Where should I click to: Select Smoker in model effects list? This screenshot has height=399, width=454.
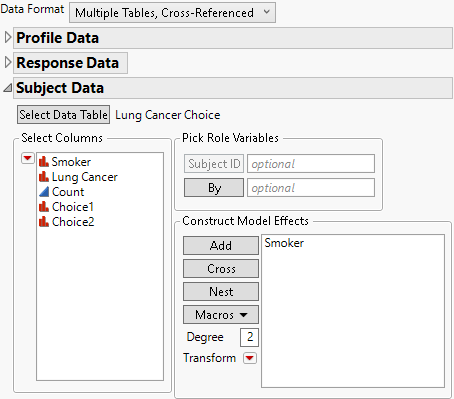click(x=284, y=243)
